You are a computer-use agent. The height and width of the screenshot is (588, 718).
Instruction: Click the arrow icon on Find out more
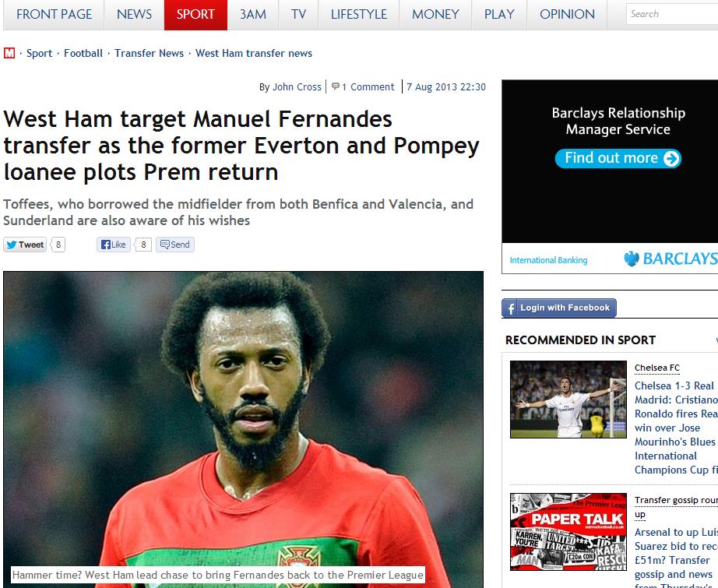pos(671,158)
